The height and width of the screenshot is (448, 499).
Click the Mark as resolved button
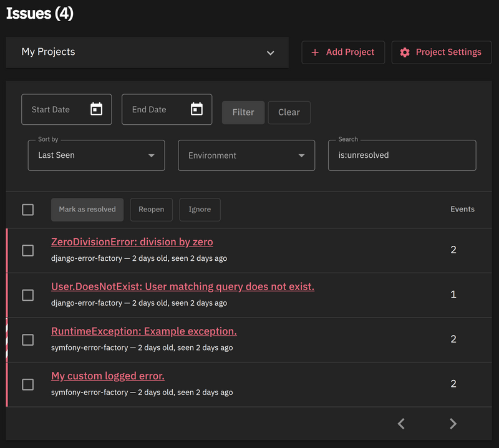(87, 210)
